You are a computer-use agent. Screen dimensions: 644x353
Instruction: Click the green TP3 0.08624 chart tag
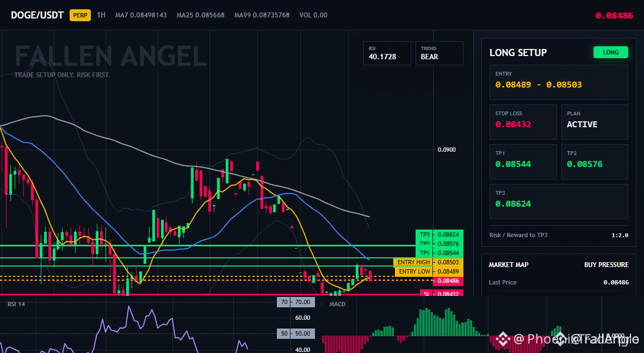tap(439, 234)
